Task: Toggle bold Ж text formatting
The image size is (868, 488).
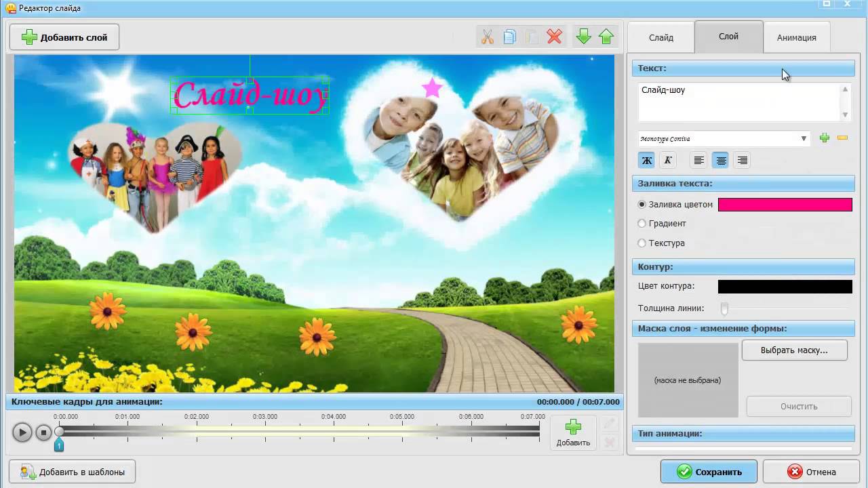Action: tap(647, 161)
